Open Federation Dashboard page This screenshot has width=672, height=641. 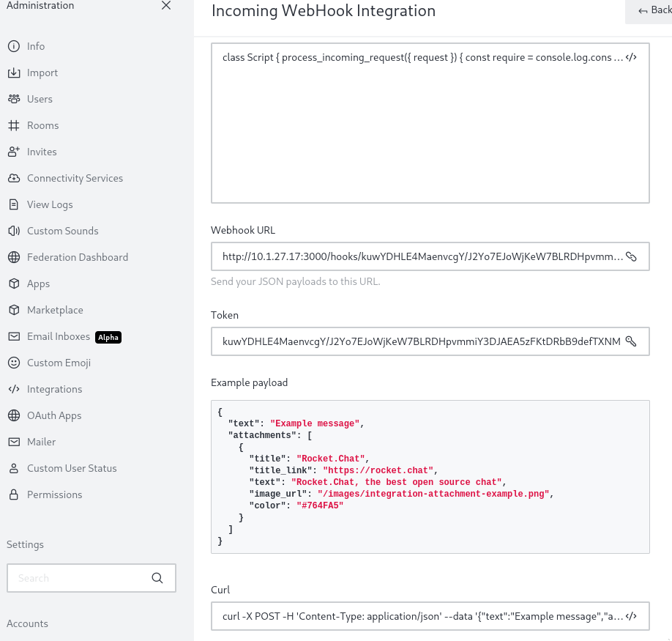tap(78, 257)
